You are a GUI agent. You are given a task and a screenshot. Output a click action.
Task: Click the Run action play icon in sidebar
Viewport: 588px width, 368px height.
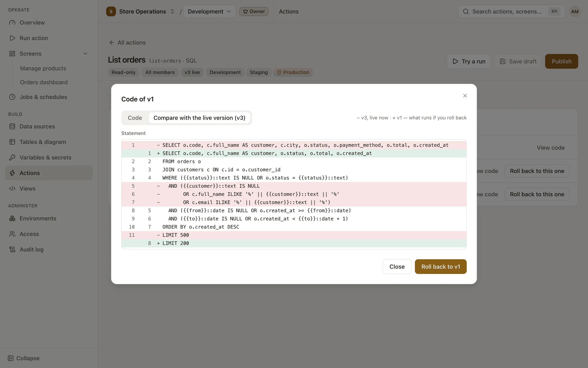[x=12, y=38]
